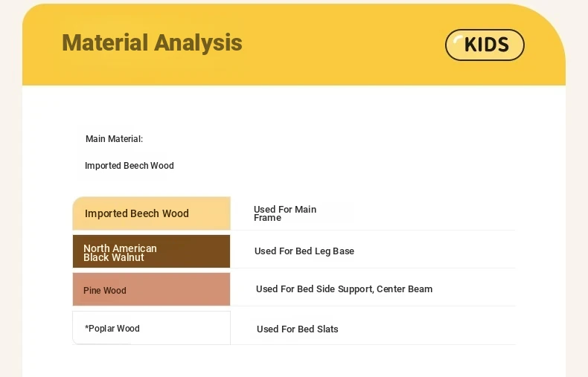The height and width of the screenshot is (377, 588).
Task: Click the asterisk before Poplar Wood
Action: pyautogui.click(x=87, y=328)
